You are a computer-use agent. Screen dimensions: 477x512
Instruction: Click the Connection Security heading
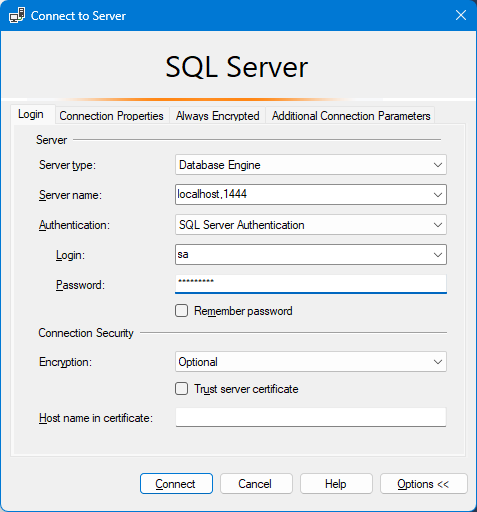[86, 333]
